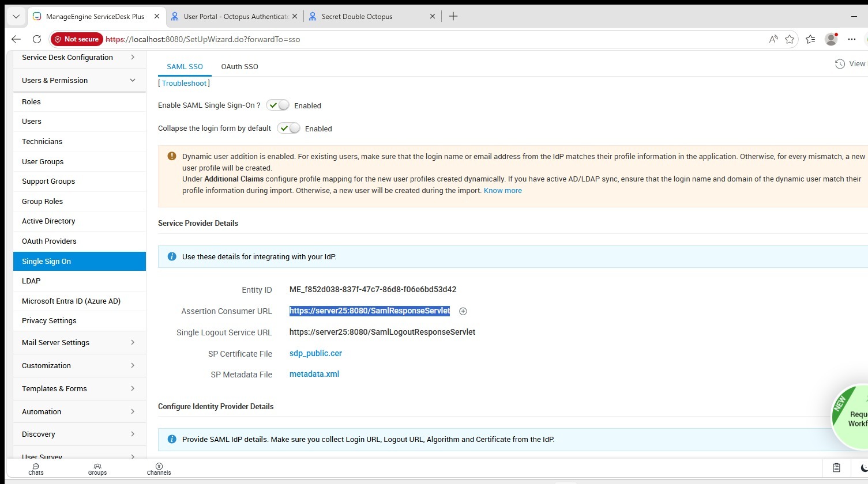This screenshot has width=868, height=484.
Task: Open Active Directory settings
Action: (80, 221)
